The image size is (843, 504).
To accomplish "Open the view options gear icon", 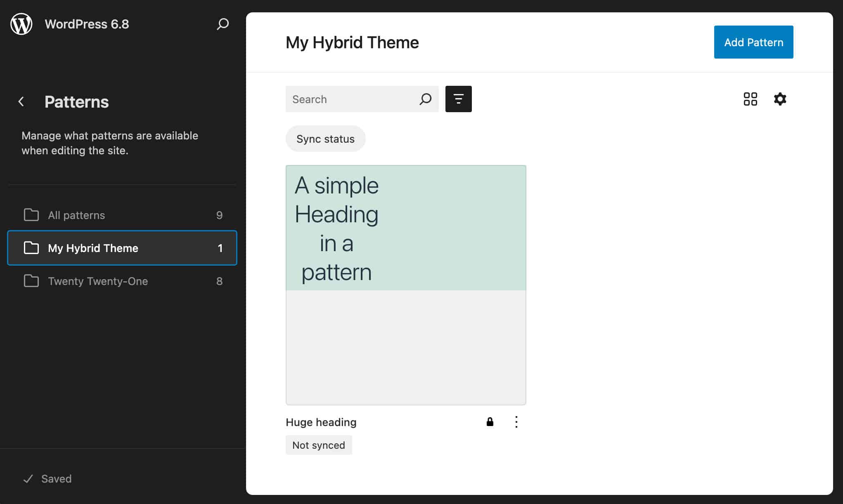I will [x=780, y=99].
